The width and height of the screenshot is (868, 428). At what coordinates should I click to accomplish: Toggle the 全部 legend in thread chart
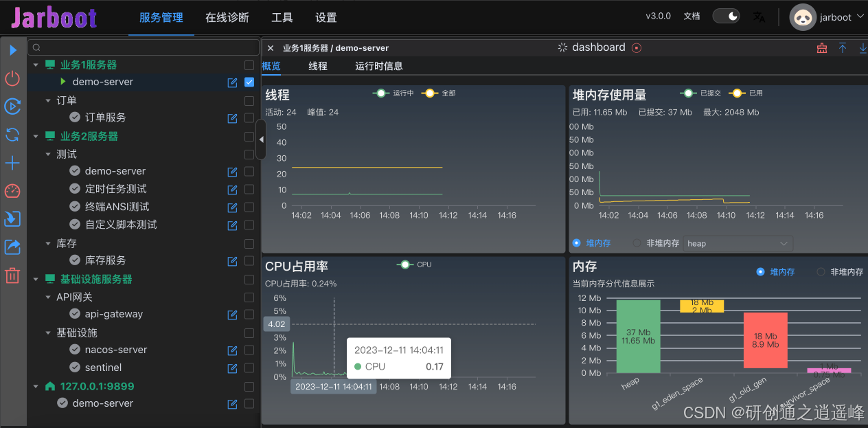tap(439, 93)
